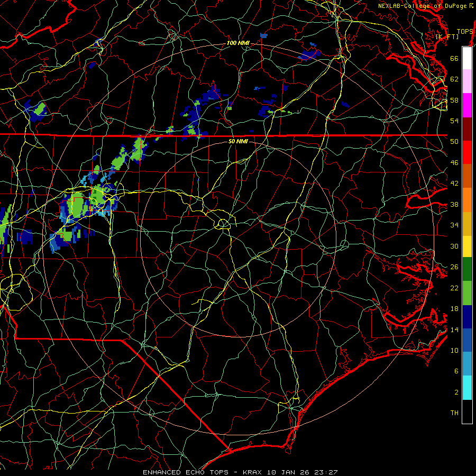Click the 23:27 timestamp in the caption
The height and width of the screenshot is (476, 476).
click(x=325, y=472)
